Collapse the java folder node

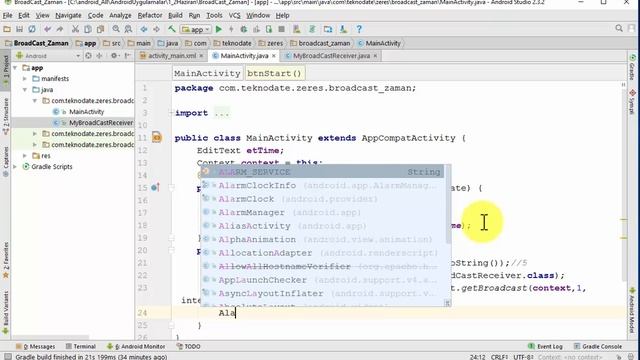[25, 89]
